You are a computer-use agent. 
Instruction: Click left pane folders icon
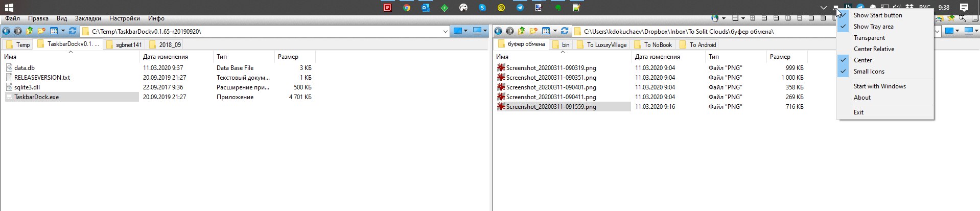point(41,31)
